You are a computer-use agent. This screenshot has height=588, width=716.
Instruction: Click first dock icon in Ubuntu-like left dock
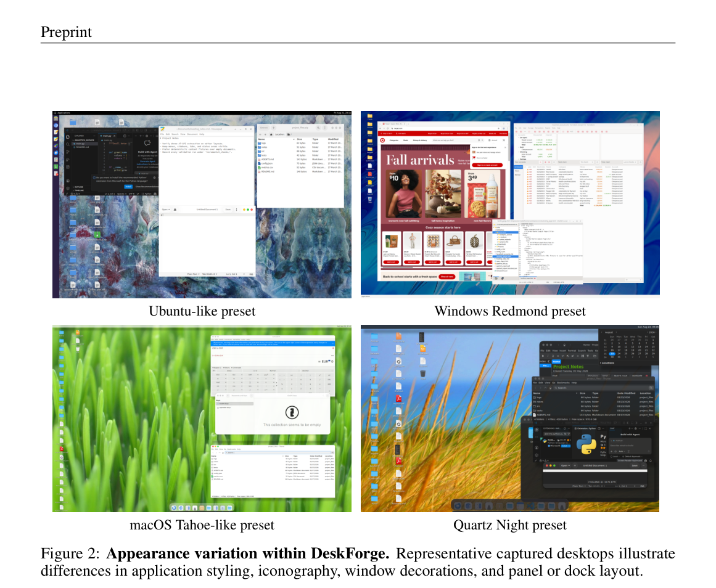pyautogui.click(x=56, y=118)
